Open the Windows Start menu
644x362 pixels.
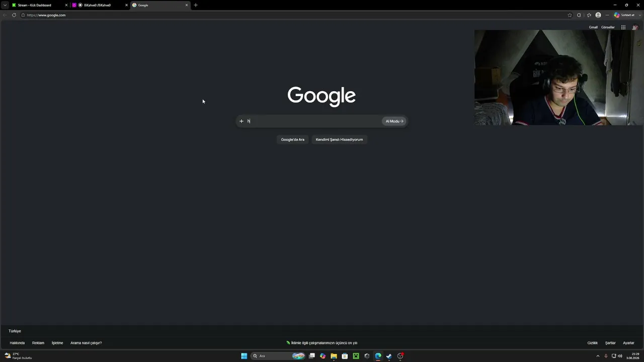pos(244,356)
